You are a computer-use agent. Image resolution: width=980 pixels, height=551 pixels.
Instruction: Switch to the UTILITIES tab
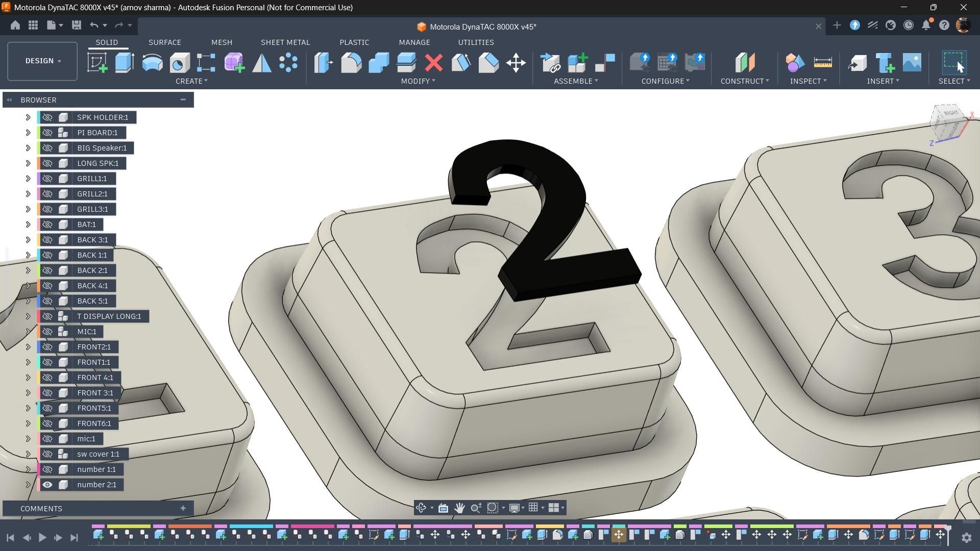(x=476, y=42)
